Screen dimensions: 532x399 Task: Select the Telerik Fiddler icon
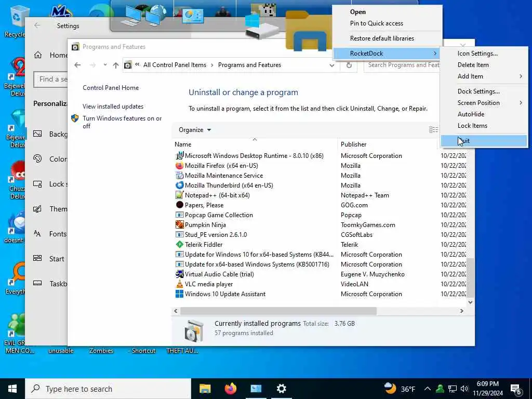[x=179, y=244]
